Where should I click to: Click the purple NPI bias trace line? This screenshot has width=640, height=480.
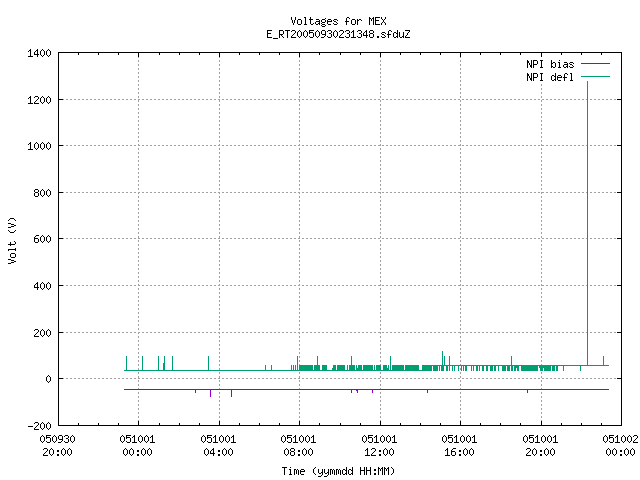pos(367,390)
